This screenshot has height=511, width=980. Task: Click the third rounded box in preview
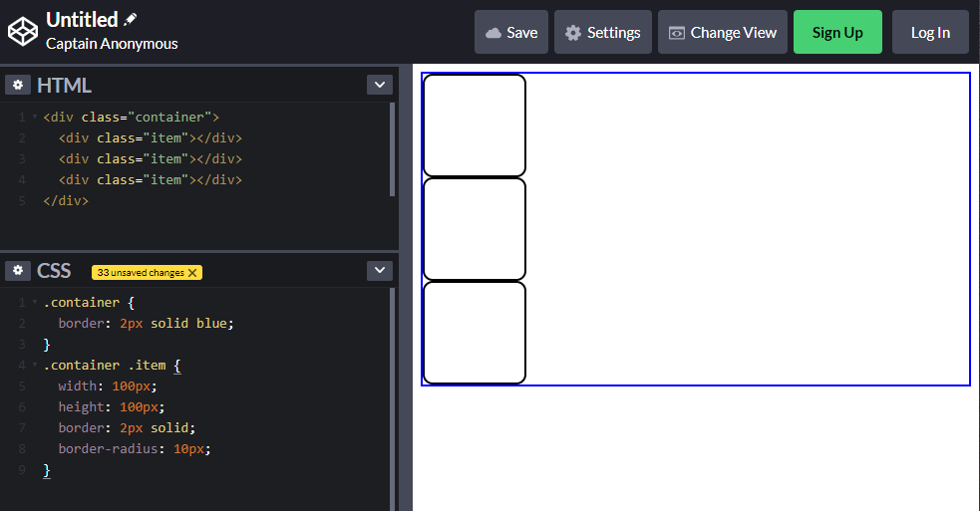tap(475, 333)
